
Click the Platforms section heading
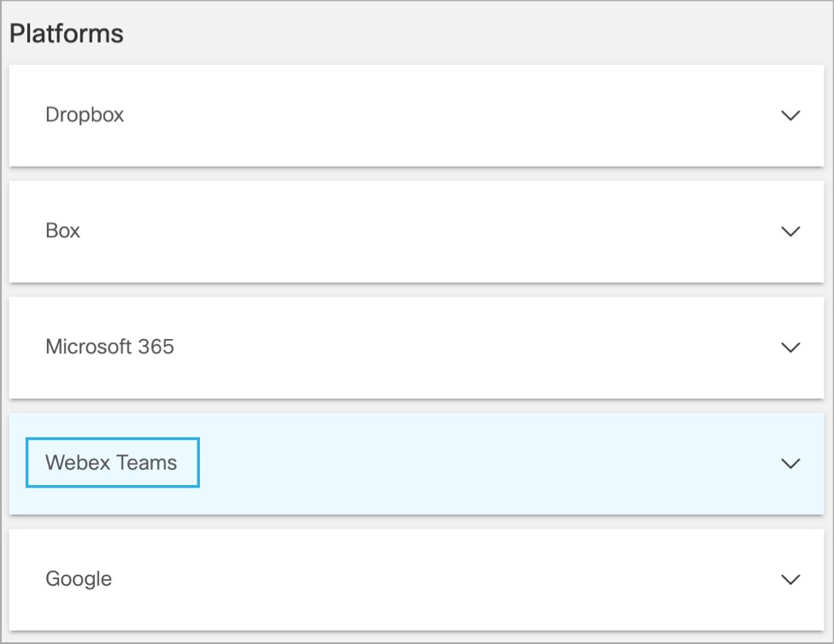67,33
